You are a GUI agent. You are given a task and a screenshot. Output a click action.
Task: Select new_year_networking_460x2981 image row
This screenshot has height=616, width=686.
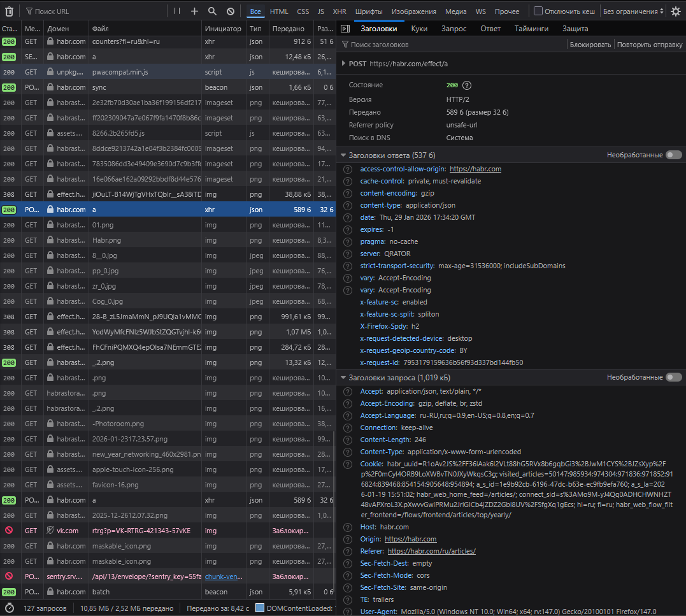[168, 454]
